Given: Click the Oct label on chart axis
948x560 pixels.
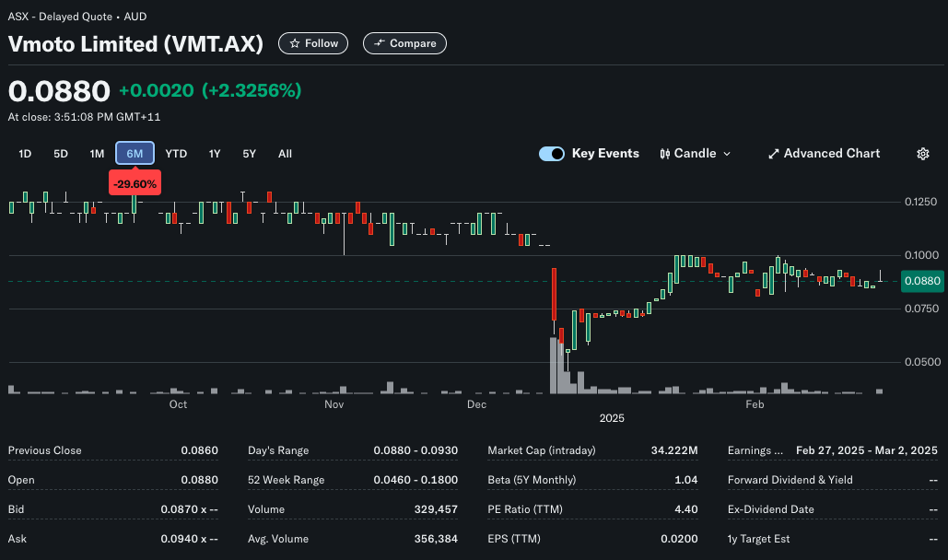Looking at the screenshot, I should [178, 404].
